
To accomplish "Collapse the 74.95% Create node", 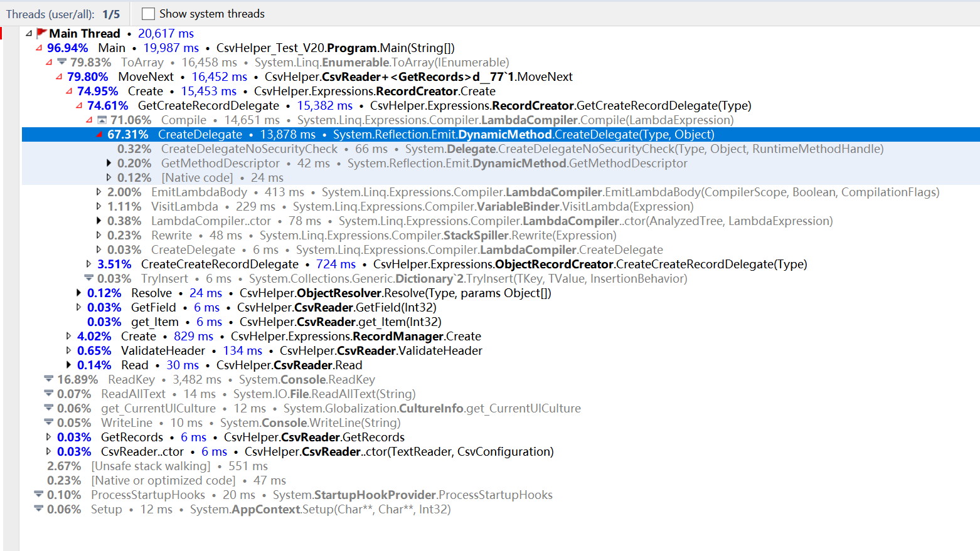I will tap(69, 91).
